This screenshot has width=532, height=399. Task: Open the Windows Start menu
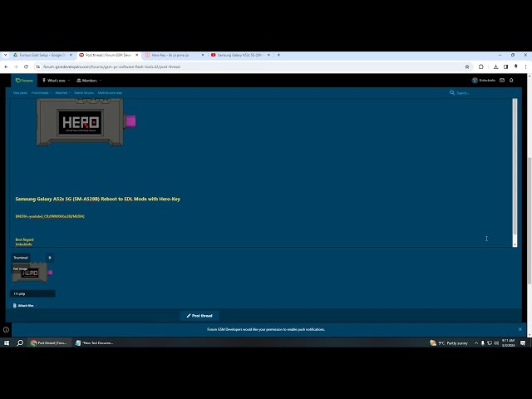pyautogui.click(x=7, y=343)
